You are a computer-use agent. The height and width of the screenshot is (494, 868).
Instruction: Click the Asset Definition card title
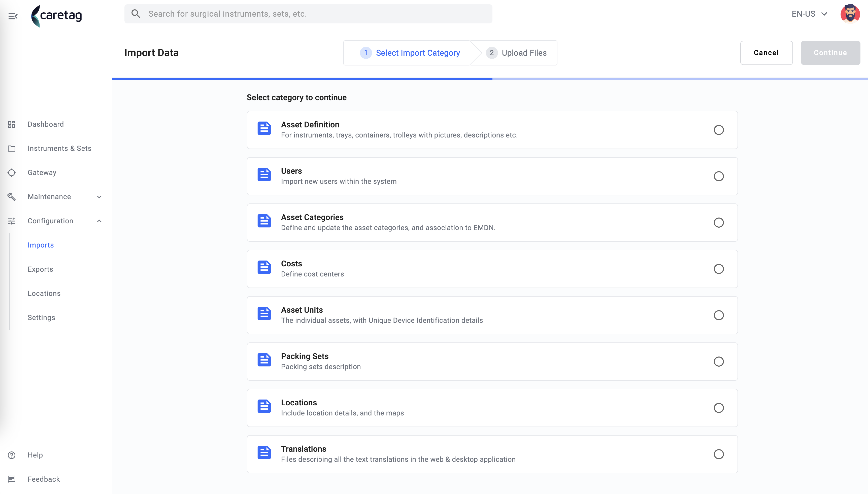point(310,125)
